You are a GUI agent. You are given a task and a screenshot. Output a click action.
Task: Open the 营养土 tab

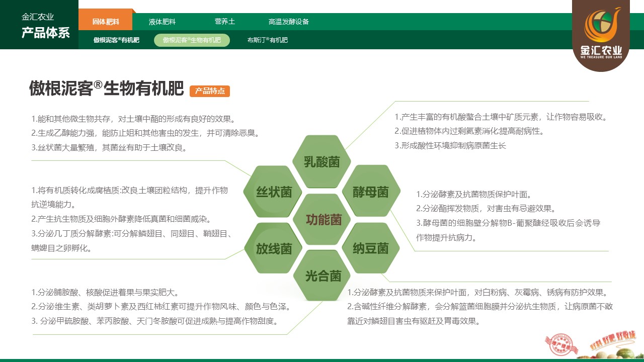click(x=225, y=22)
